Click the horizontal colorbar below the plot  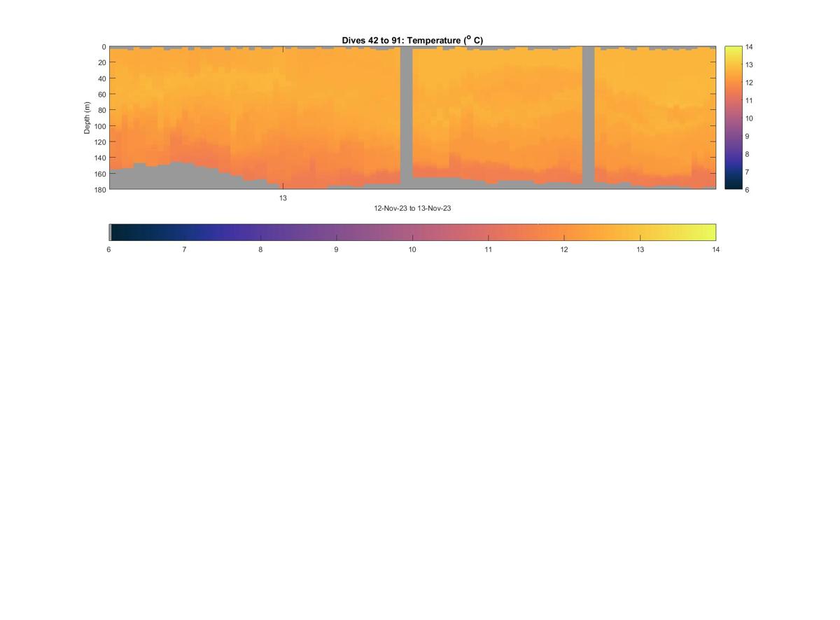(412, 232)
